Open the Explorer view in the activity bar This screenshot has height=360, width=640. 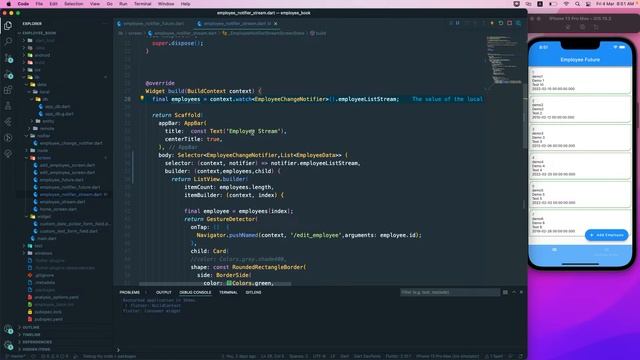[x=8, y=25]
